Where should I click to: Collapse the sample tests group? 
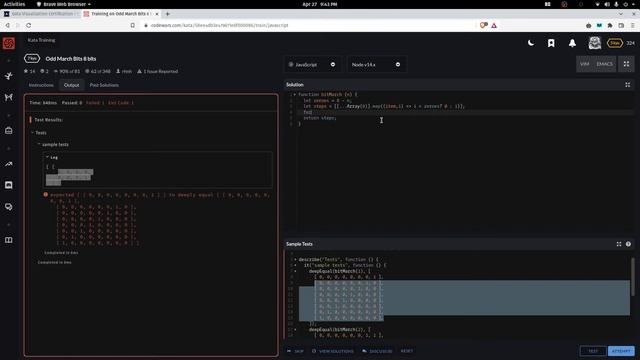click(53, 144)
